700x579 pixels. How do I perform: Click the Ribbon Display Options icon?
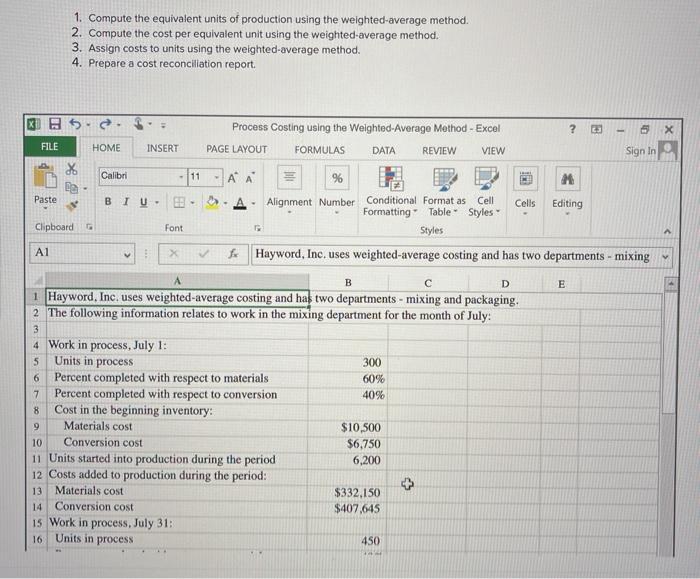(596, 129)
